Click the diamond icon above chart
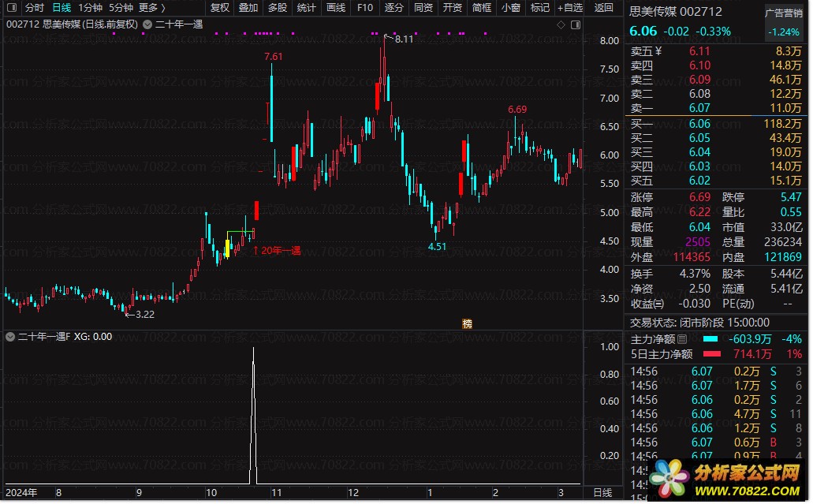Image resolution: width=813 pixels, height=504 pixels. tap(561, 25)
